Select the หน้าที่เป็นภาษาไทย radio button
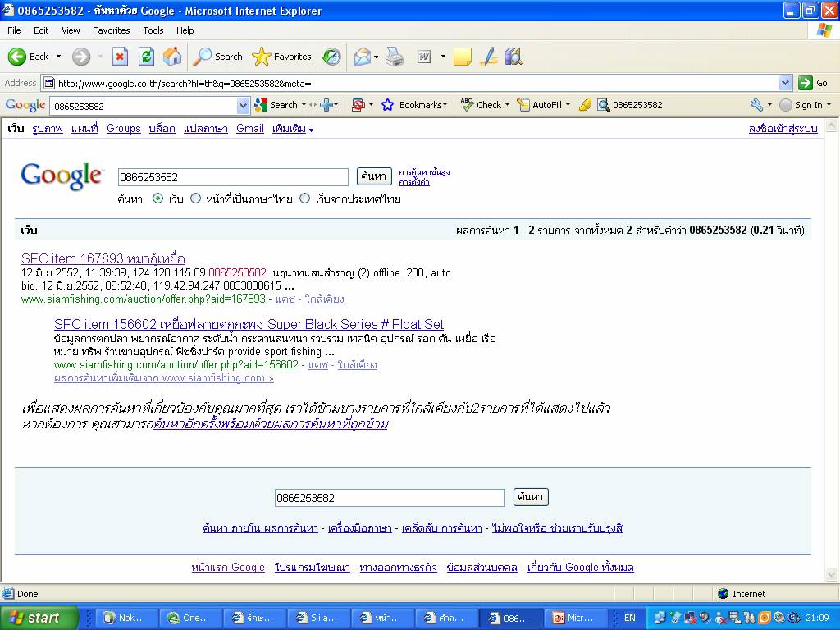840x630 pixels. (x=195, y=199)
